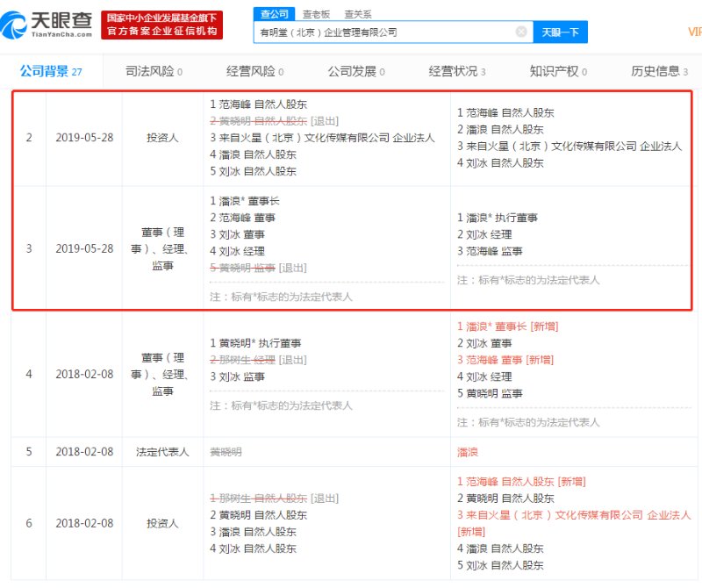Click struck-through 2 黄晓明 自然人股东 [退出] in row 2
Viewport: 702px width, 588px height.
coord(274,121)
